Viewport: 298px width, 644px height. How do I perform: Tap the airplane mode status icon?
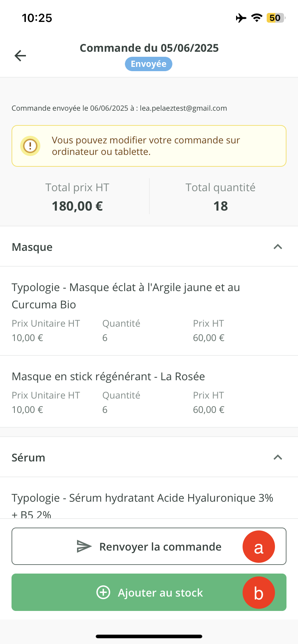241,18
